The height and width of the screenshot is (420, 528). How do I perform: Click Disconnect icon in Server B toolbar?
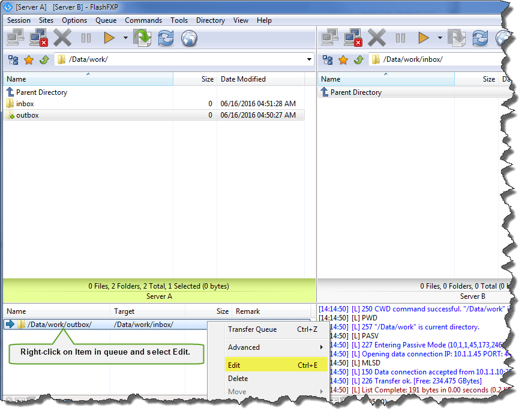pyautogui.click(x=353, y=37)
